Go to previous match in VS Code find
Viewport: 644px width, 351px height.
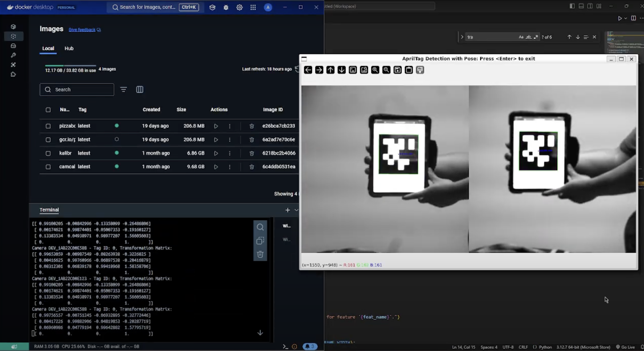click(569, 37)
